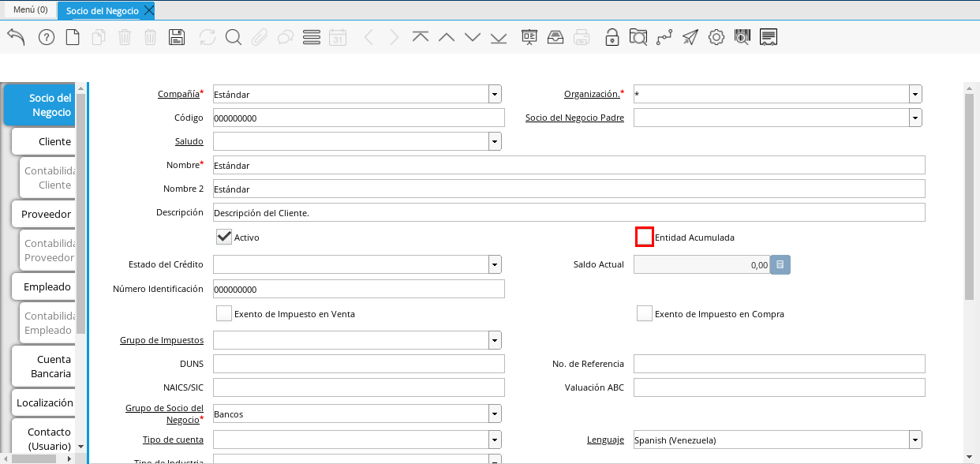Click the archive tray icon
Viewport: 980px width, 464px height.
tap(555, 37)
